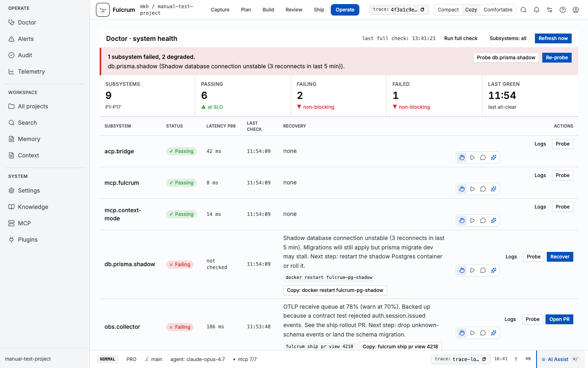This screenshot has height=368, width=588.
Task: Click chat bubble icon in mcp.context-mode row
Action: pos(483,220)
